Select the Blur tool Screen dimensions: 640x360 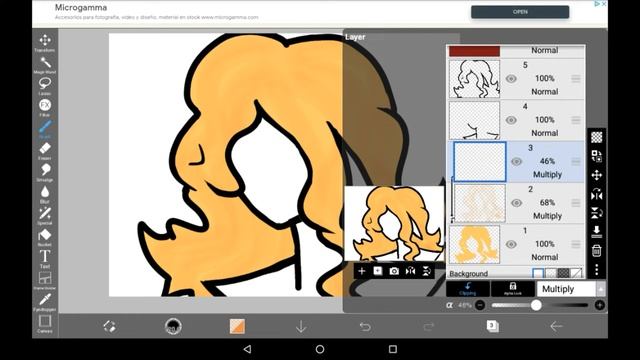click(x=45, y=194)
